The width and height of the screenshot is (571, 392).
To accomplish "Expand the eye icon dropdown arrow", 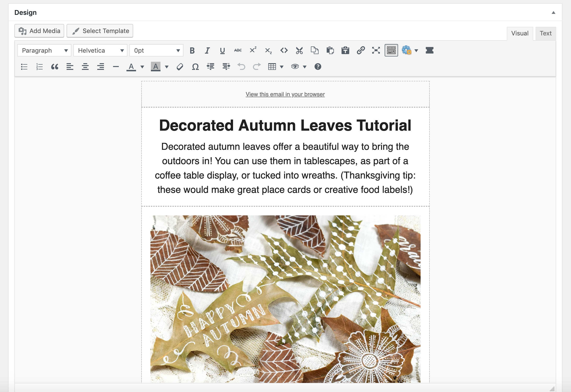I will point(305,67).
